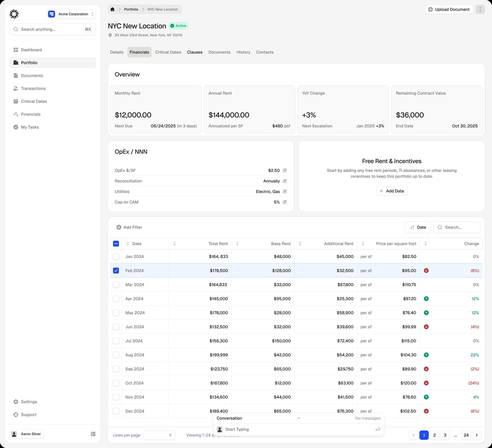Focus the Search anything field in the sidebar
This screenshot has width=492, height=448.
[x=53, y=29]
